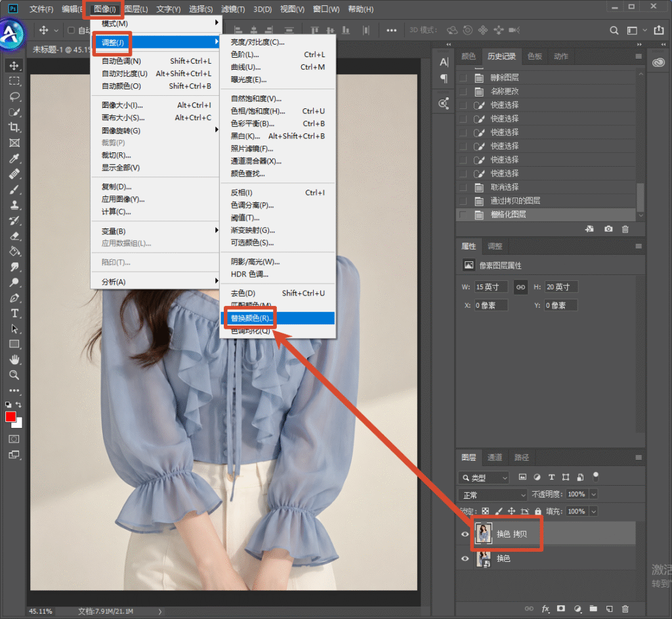Select the Lasso tool
Screen dimensions: 672x619
point(14,96)
